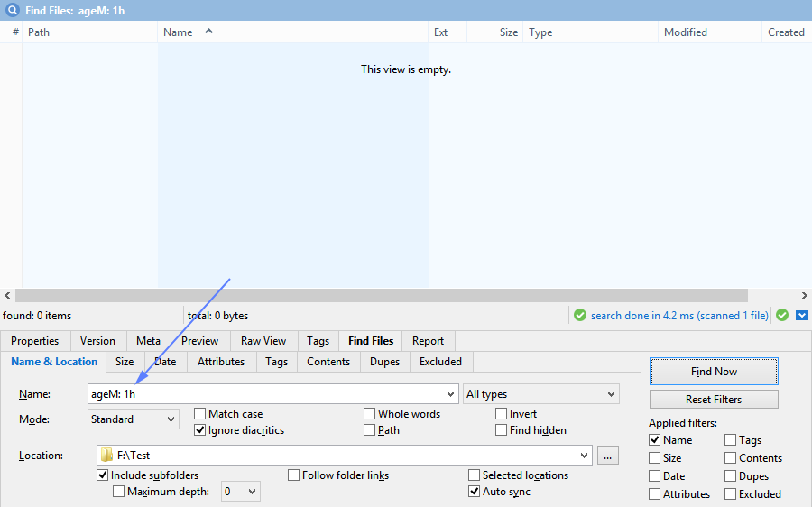This screenshot has height=507, width=812.
Task: Switch to the Contents filter tab
Action: (x=328, y=362)
